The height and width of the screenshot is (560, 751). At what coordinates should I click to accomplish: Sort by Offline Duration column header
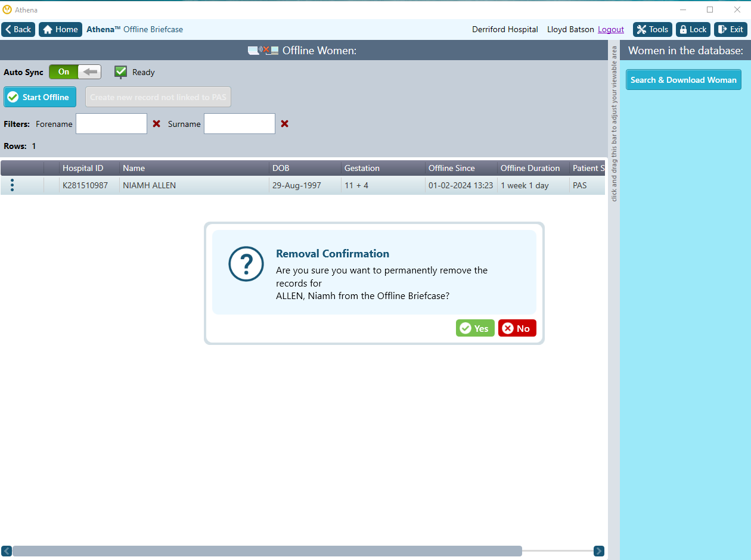[x=533, y=168]
